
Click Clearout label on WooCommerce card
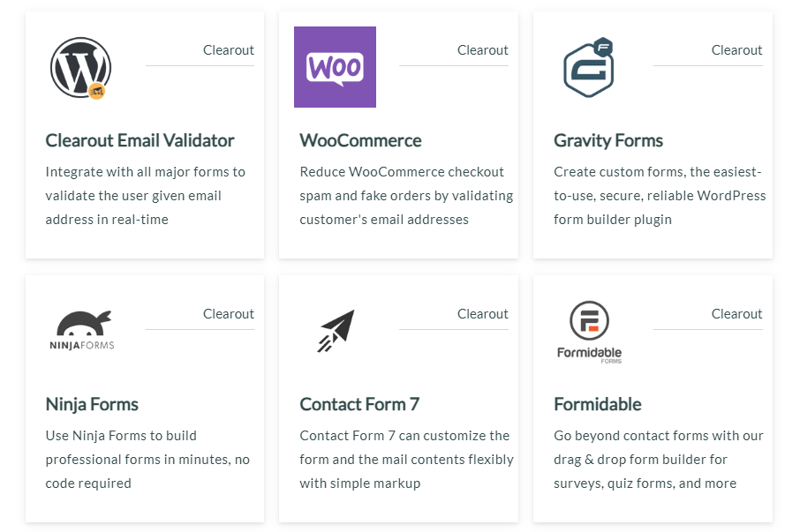(x=483, y=50)
